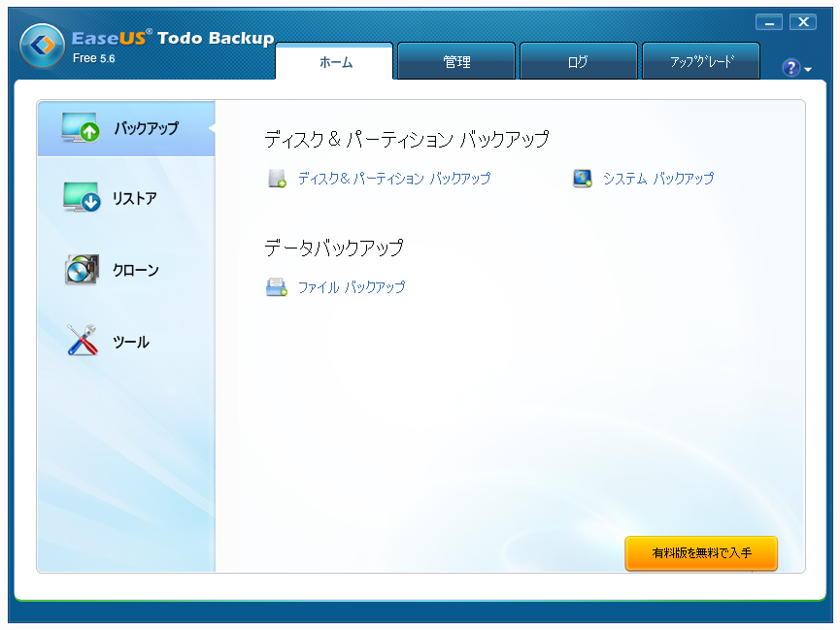Image resolution: width=840 pixels, height=630 pixels.
Task: Switch to the ログ tab
Action: tap(578, 60)
